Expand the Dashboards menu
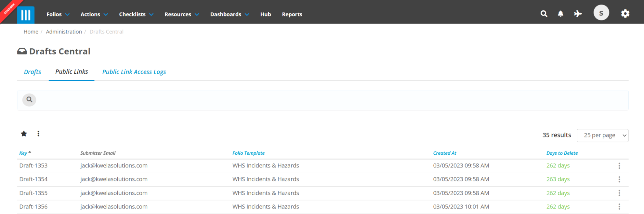Image resolution: width=644 pixels, height=214 pixels. 230,14
